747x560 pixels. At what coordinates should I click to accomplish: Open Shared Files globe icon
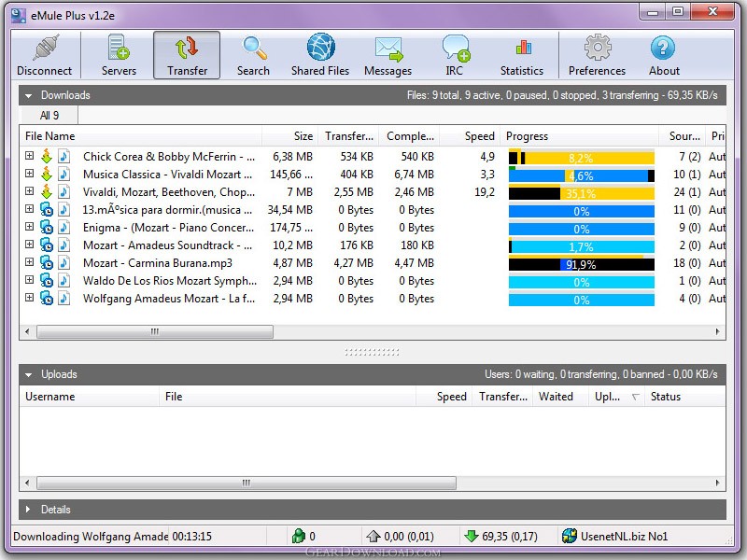coord(320,48)
